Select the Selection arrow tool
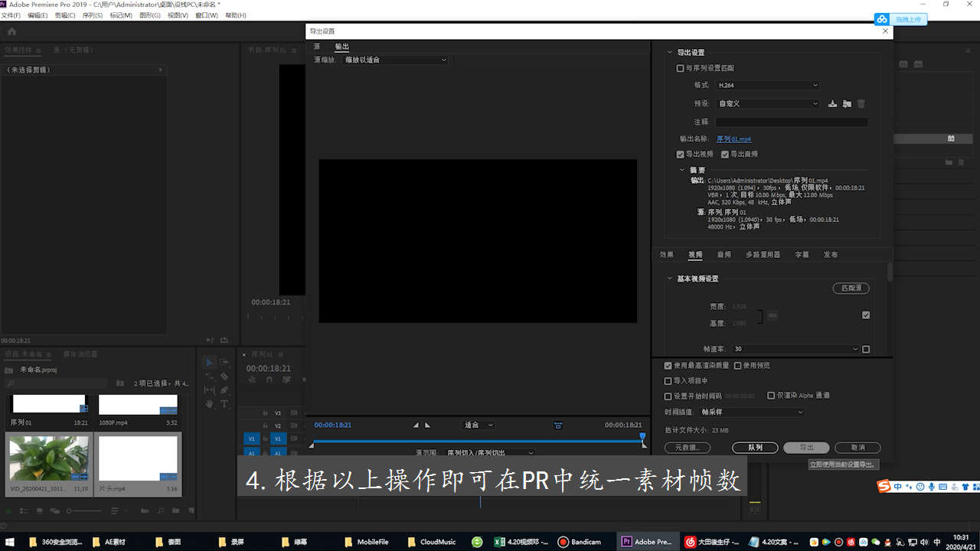The image size is (980, 551). [210, 362]
